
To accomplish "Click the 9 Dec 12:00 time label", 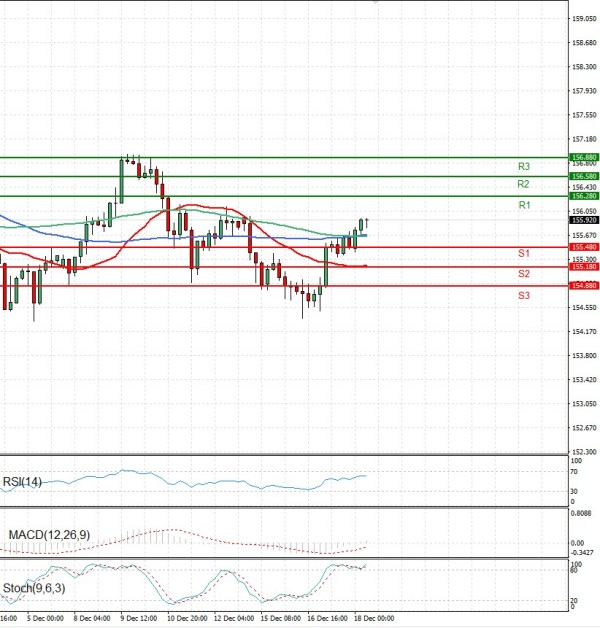I will pos(137,620).
